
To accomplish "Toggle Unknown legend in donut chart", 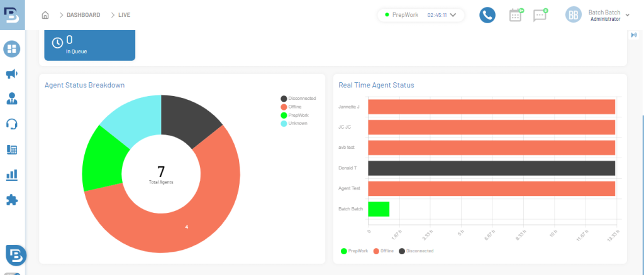I will (294, 123).
